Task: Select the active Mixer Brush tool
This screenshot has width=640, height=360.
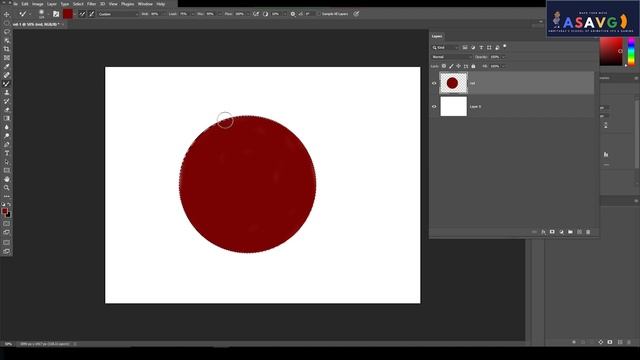Action: pyautogui.click(x=7, y=84)
